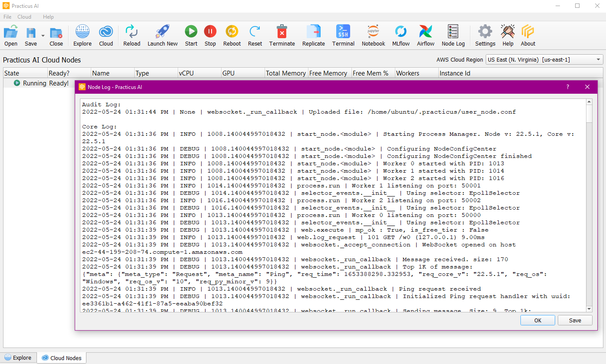Open the Help menu
Viewport: 606px width, 364px height.
(x=49, y=16)
